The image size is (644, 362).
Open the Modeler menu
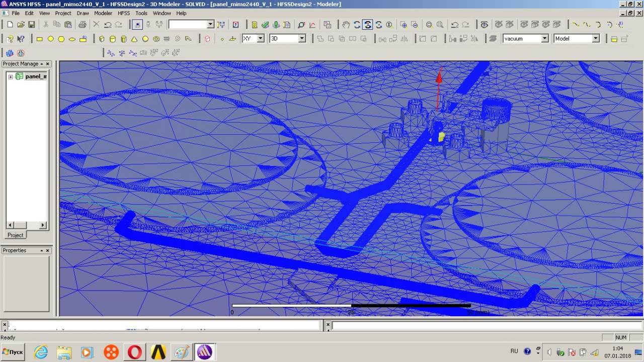(103, 13)
